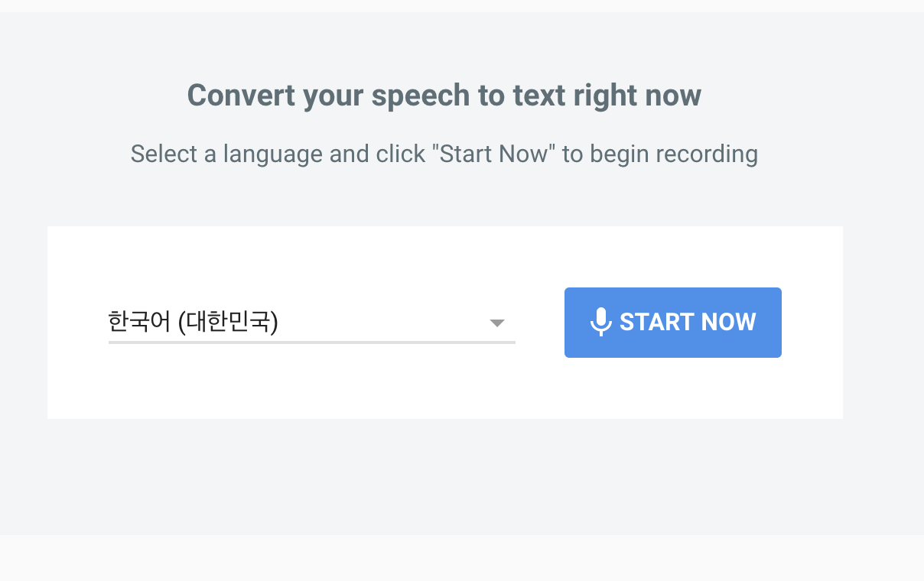Click the gray dropdown arrow beside the language
The height and width of the screenshot is (581, 924).
[497, 323]
